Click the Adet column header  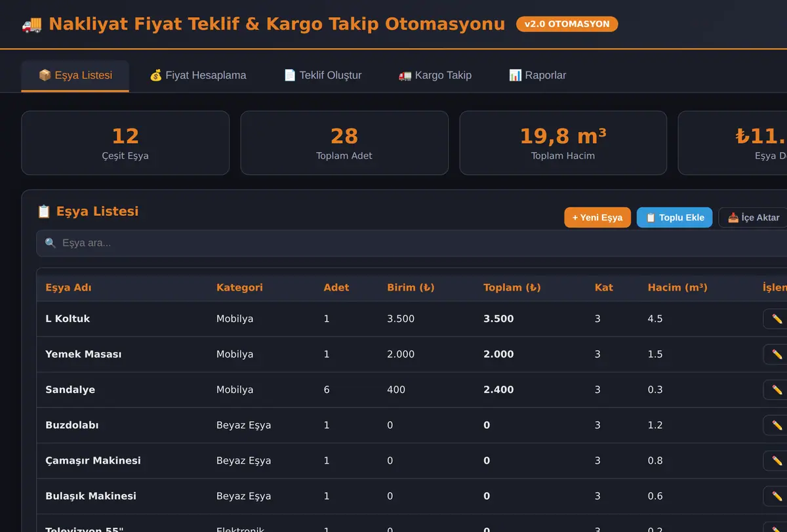point(336,288)
